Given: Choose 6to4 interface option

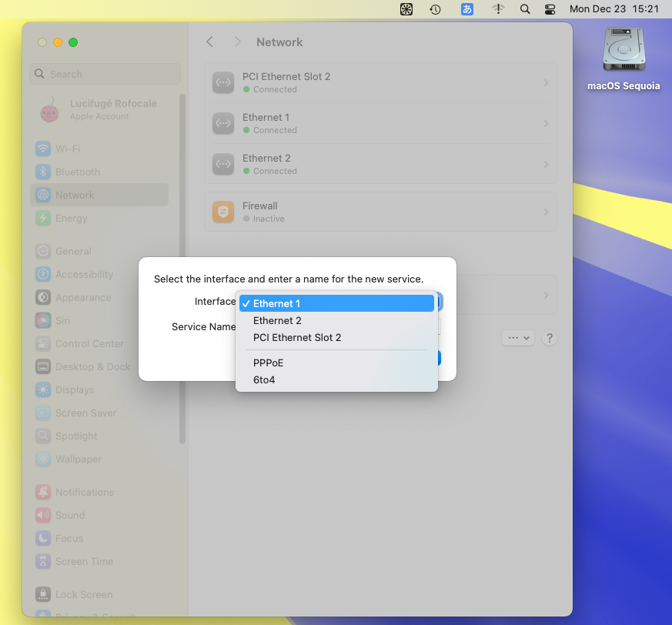Looking at the screenshot, I should [336, 380].
